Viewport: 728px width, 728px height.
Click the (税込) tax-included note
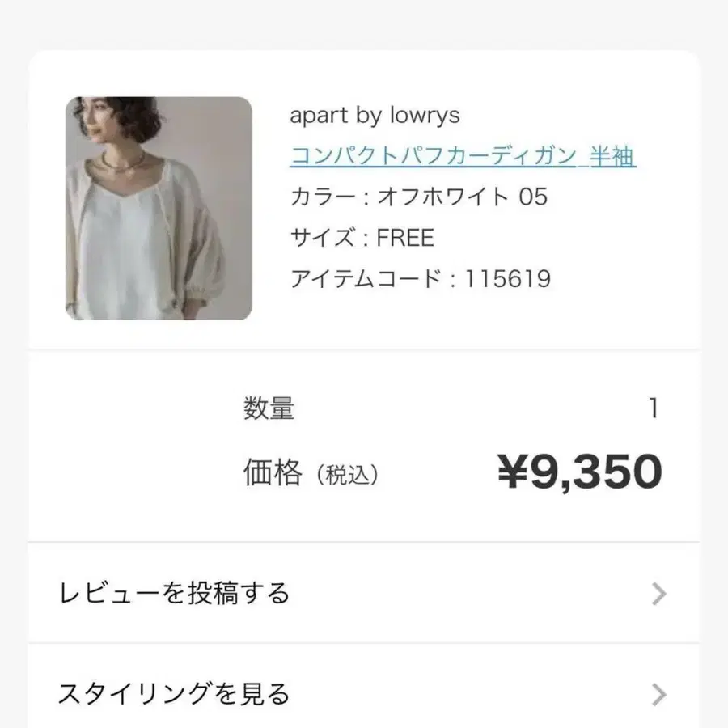pos(347,475)
